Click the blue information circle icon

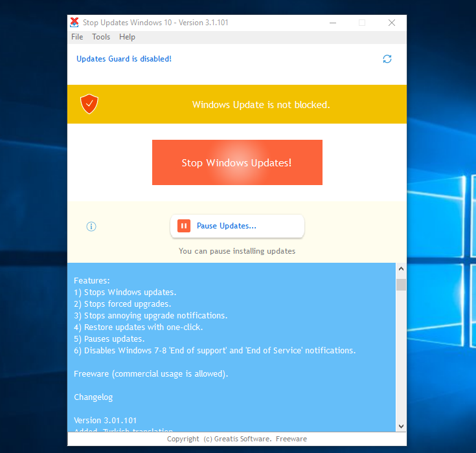(x=91, y=226)
